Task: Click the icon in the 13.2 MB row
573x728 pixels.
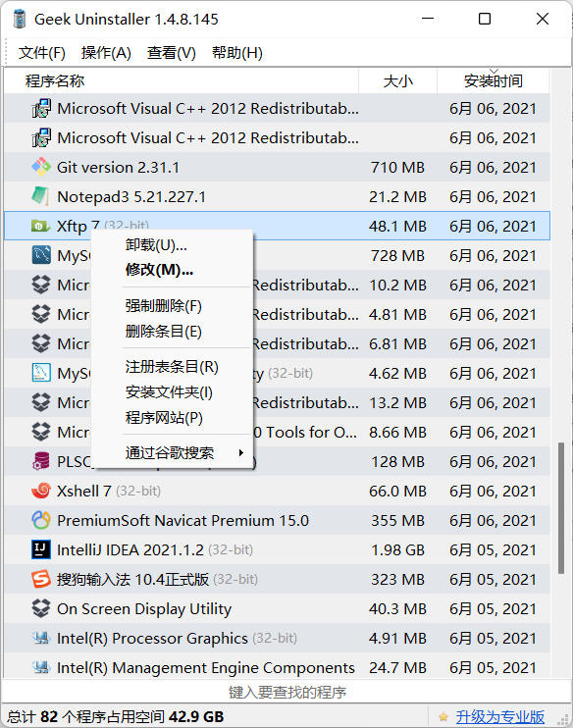Action: tap(41, 402)
